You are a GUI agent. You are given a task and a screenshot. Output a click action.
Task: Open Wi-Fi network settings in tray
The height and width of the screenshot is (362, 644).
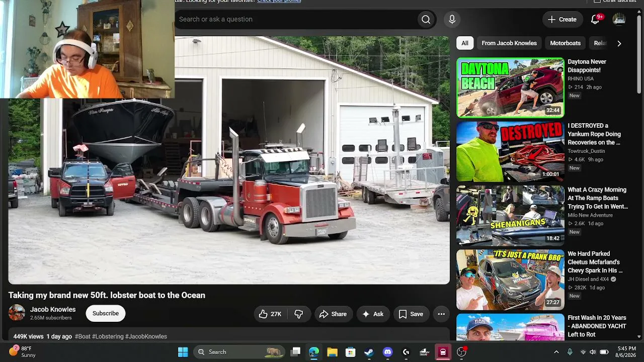(x=583, y=352)
